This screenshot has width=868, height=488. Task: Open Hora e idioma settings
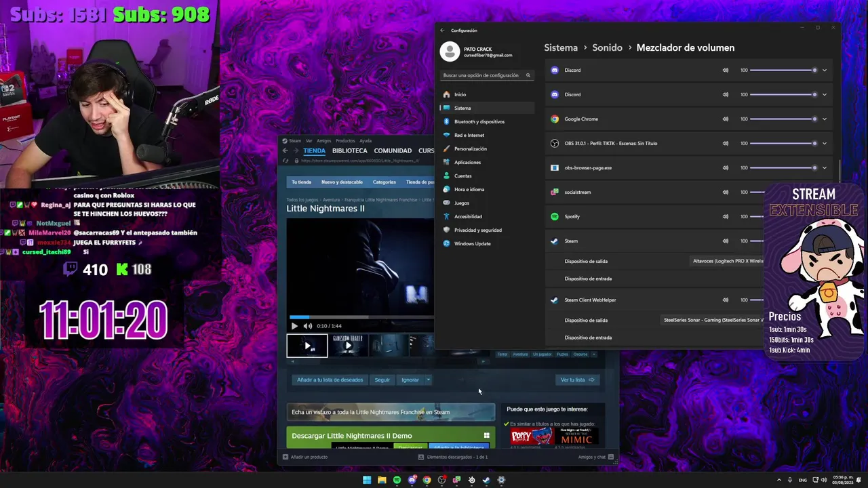[x=487, y=189]
